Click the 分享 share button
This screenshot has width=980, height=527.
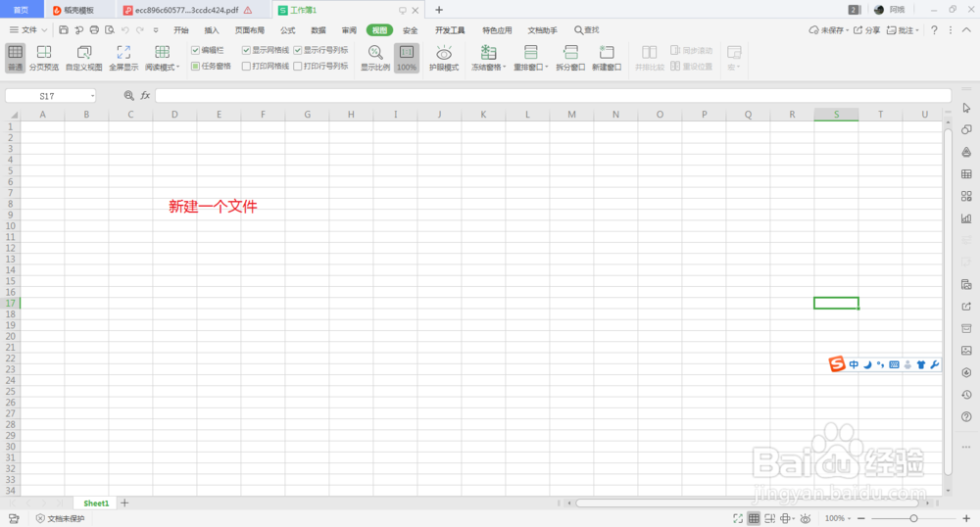click(867, 30)
